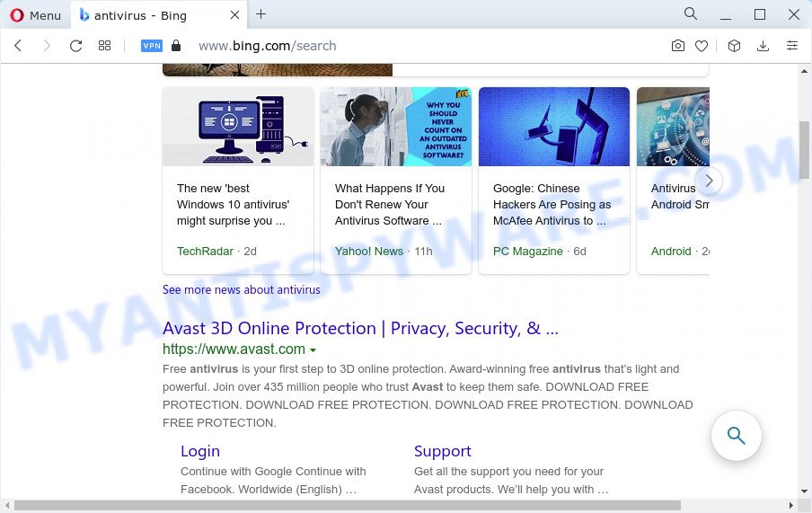
Task: Open the Opera Menu button
Action: (x=35, y=15)
